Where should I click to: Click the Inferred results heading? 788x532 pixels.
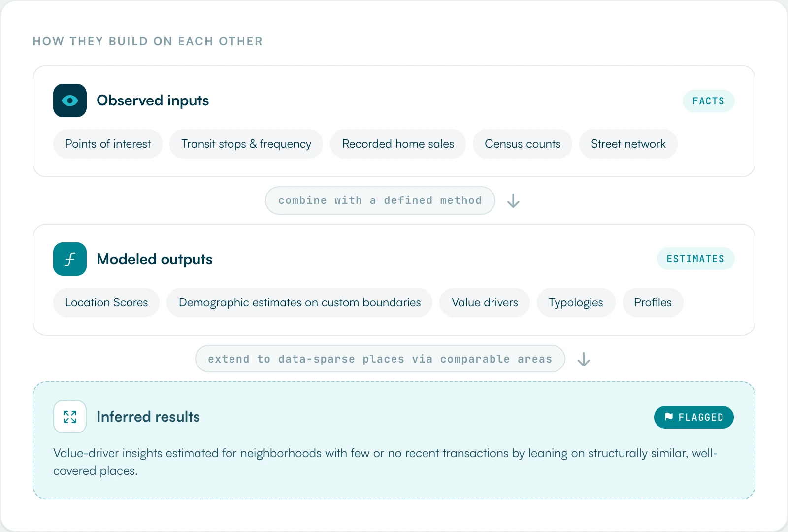[148, 417]
